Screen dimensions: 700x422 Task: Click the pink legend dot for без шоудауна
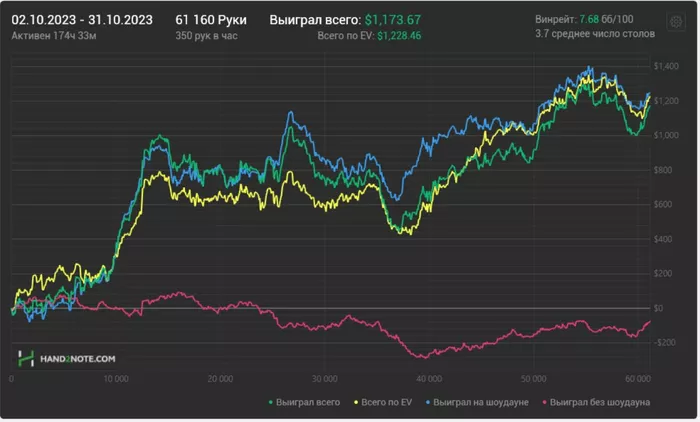pos(545,403)
